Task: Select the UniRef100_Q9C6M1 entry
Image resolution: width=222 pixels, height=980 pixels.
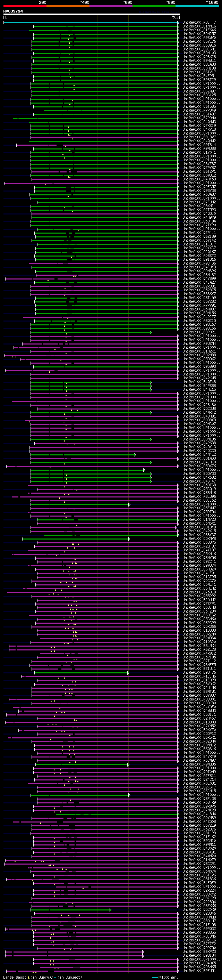Action: [x=199, y=49]
